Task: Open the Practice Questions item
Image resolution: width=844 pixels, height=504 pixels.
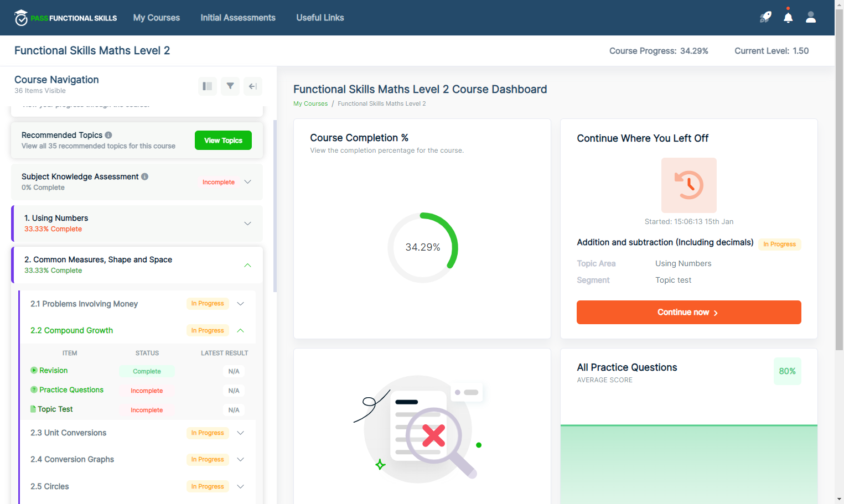Action: click(x=71, y=389)
